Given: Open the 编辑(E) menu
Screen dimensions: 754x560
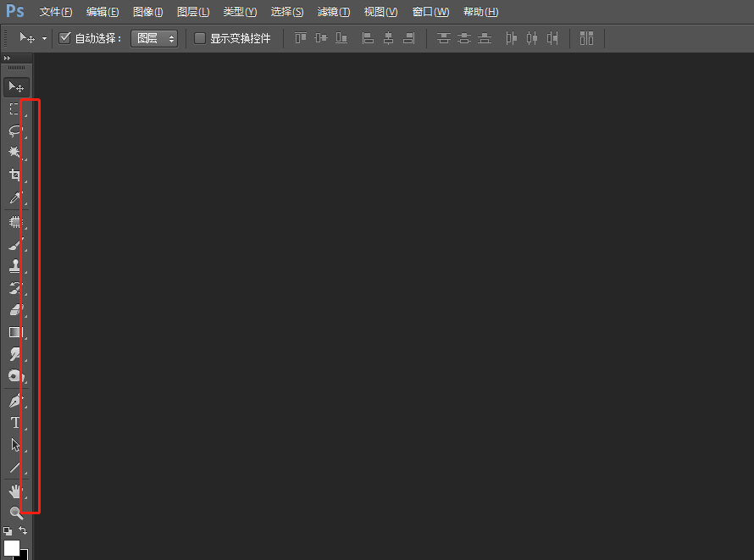Looking at the screenshot, I should tap(103, 12).
